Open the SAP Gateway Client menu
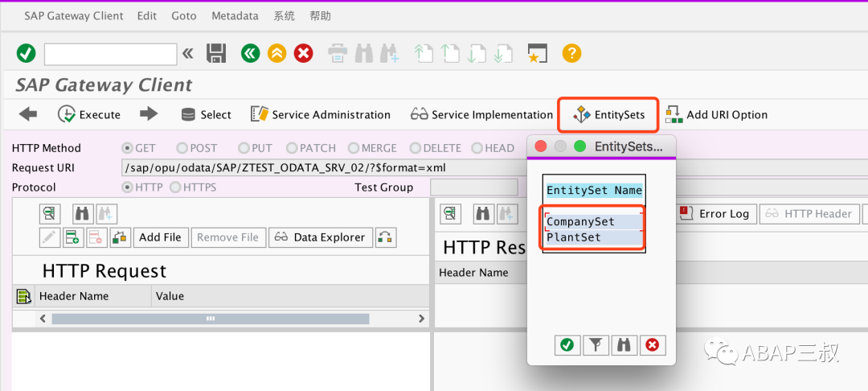 click(x=74, y=16)
